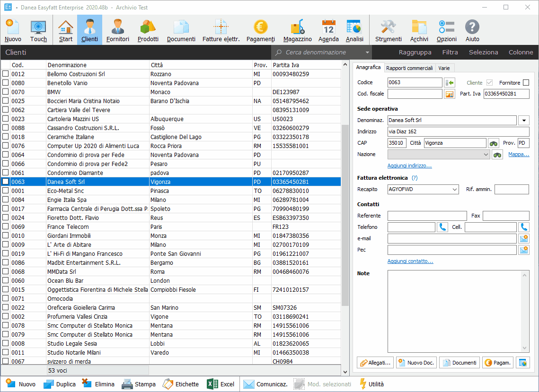The width and height of the screenshot is (539, 392).
Task: Click the Aggiungi indirizzo link
Action: (409, 166)
